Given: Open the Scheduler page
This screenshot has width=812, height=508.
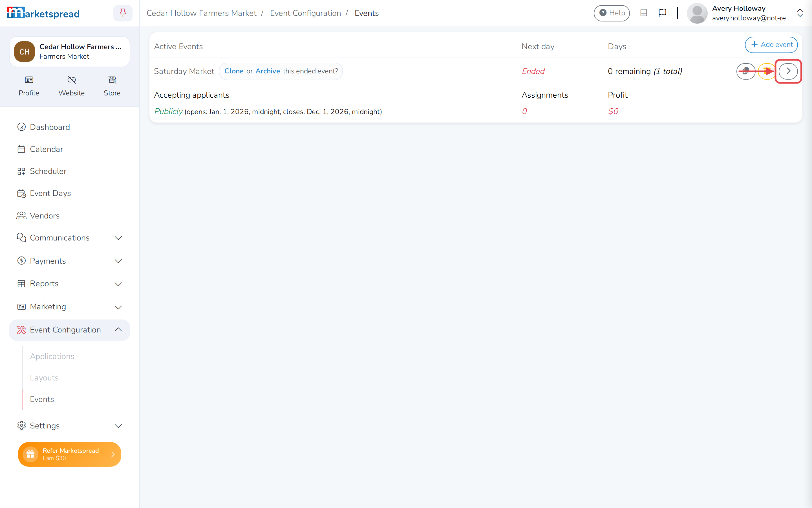Looking at the screenshot, I should point(69,171).
